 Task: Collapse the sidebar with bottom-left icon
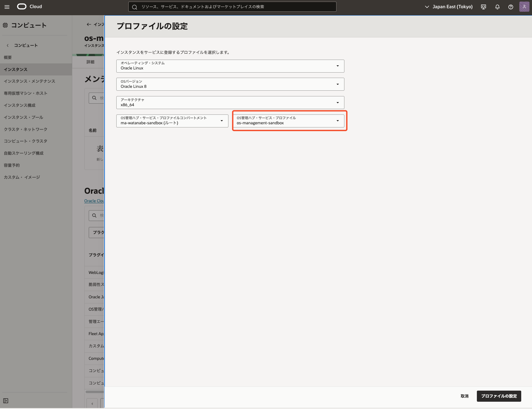(6, 401)
